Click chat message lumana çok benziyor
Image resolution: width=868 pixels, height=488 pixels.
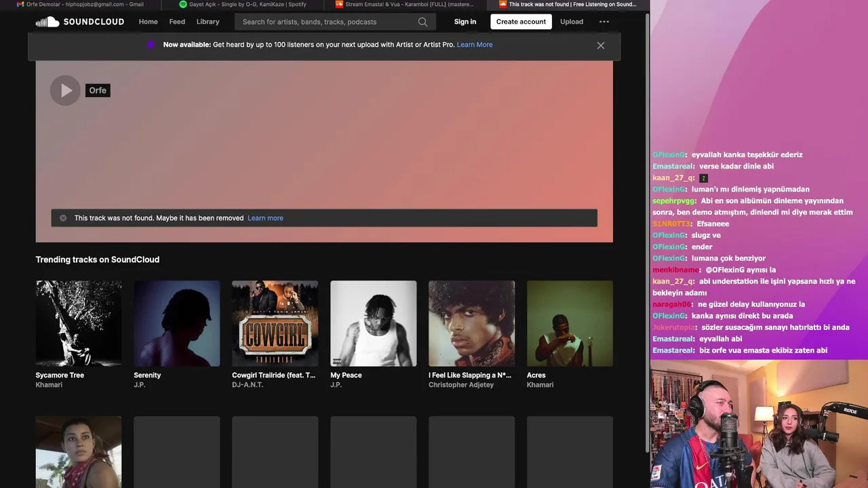(x=728, y=258)
